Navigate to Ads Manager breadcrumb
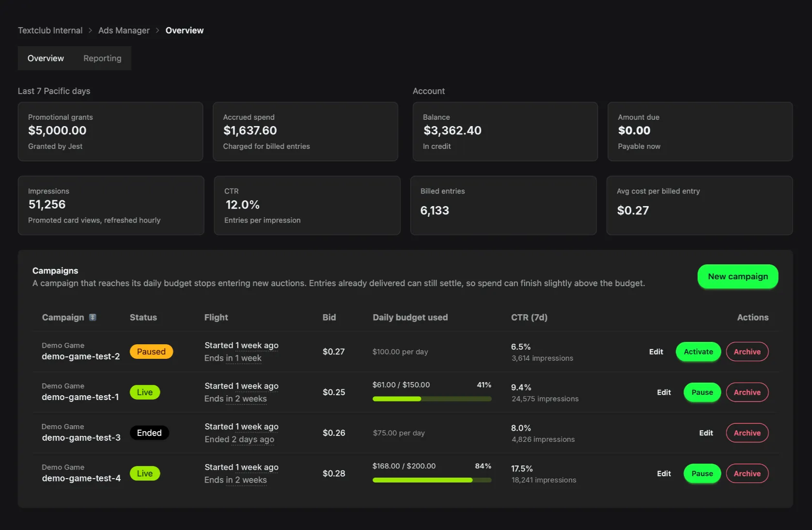The width and height of the screenshot is (812, 530). (124, 31)
